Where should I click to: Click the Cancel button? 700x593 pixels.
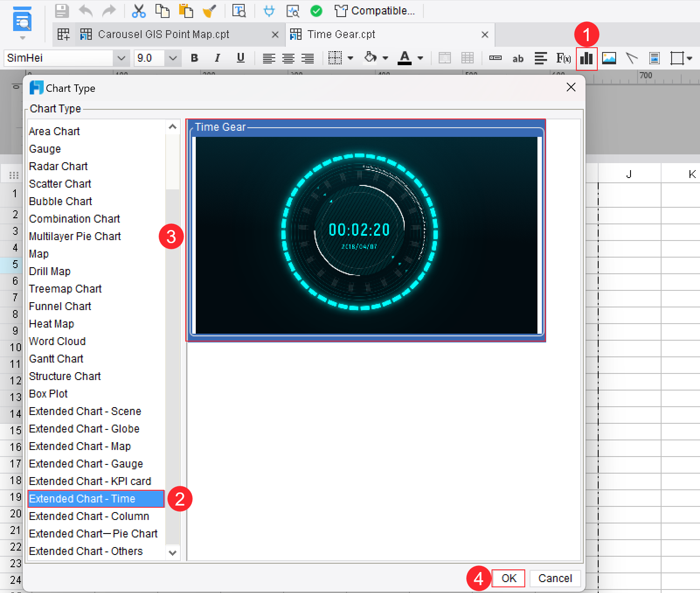[x=555, y=578]
